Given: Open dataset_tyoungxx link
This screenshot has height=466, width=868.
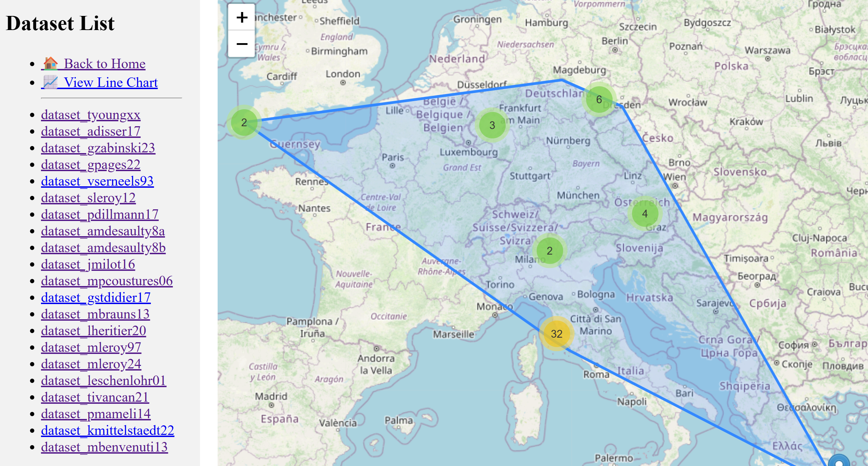Looking at the screenshot, I should click(x=90, y=115).
